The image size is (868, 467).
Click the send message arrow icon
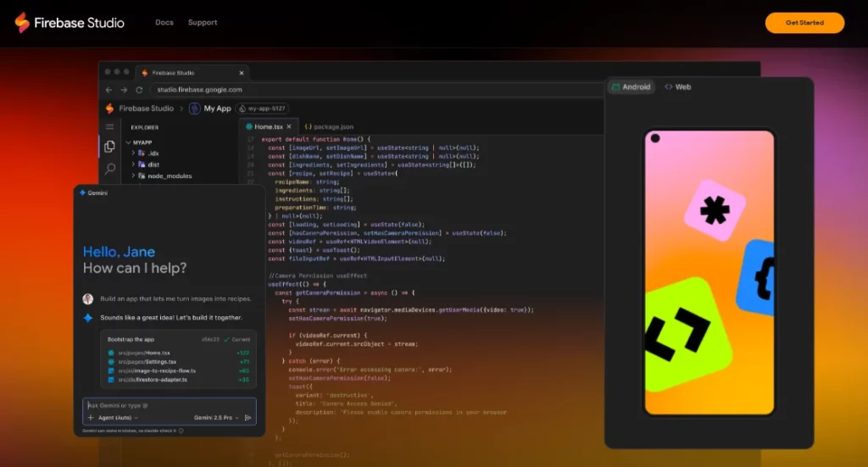248,418
